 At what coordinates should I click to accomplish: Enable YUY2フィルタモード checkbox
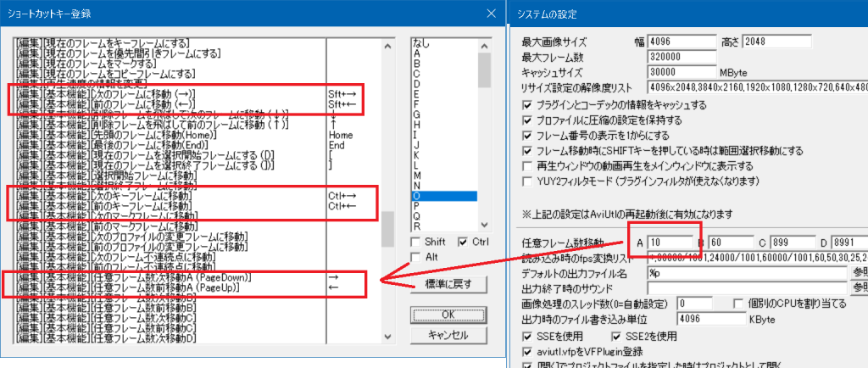(527, 181)
